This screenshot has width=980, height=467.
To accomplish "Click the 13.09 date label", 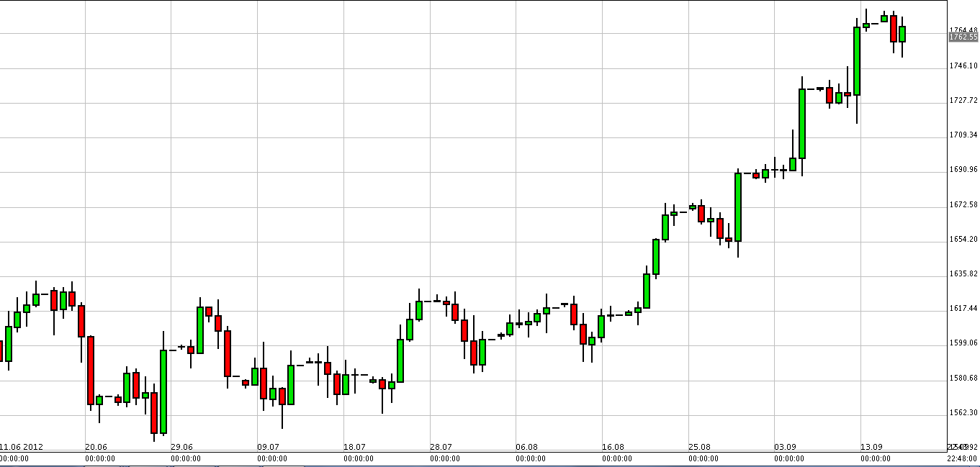I will [870, 446].
